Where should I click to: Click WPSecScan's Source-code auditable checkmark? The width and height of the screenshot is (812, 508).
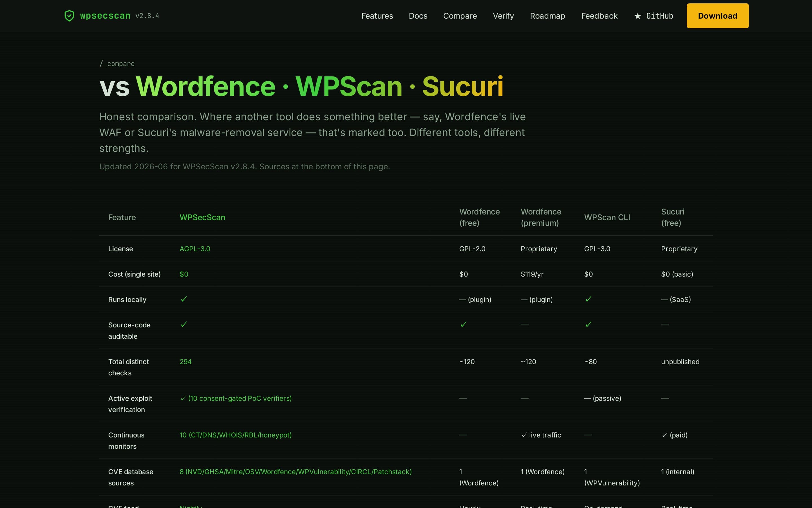pyautogui.click(x=184, y=324)
